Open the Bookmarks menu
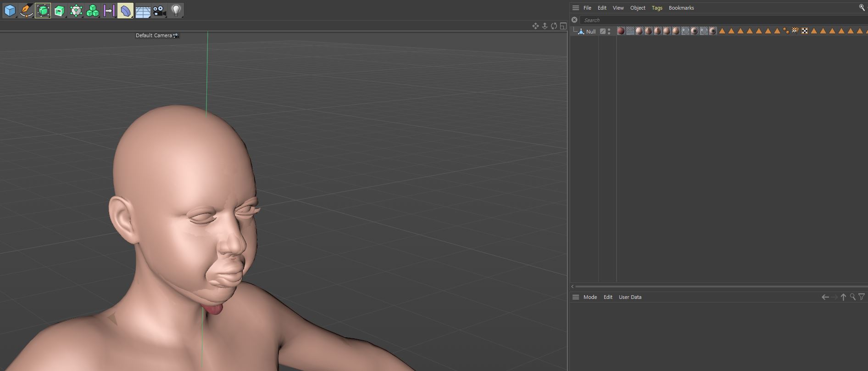Viewport: 868px width, 371px height. [681, 8]
